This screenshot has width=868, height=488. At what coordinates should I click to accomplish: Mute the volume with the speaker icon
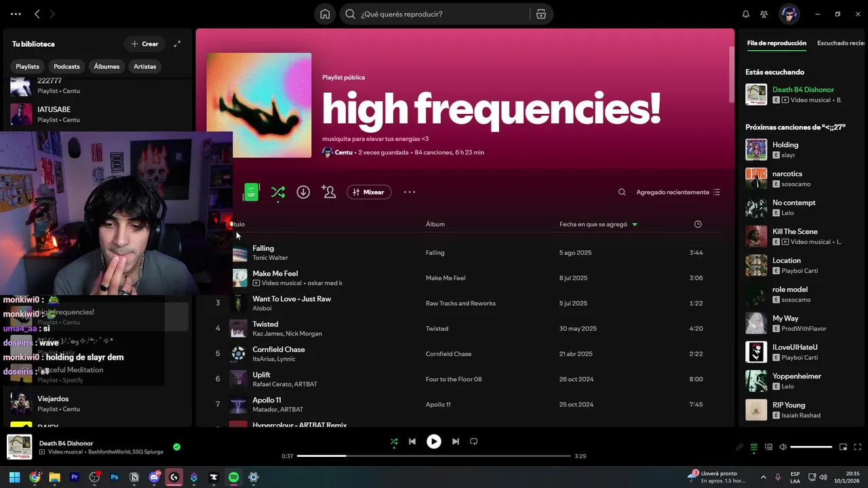(783, 447)
